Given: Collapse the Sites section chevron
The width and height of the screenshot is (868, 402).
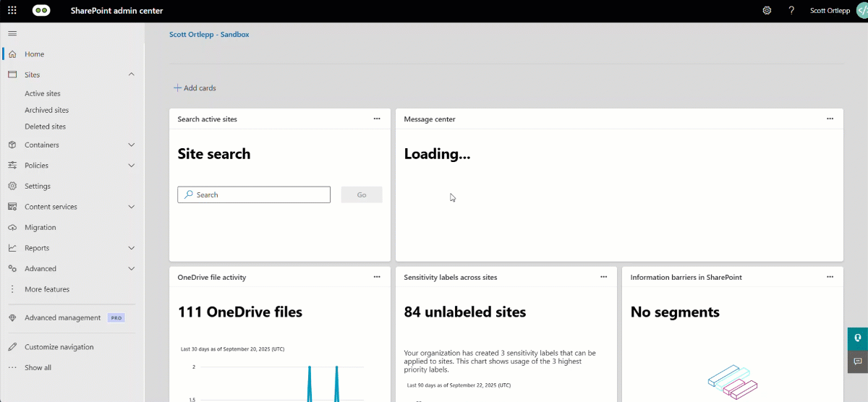Looking at the screenshot, I should point(132,74).
